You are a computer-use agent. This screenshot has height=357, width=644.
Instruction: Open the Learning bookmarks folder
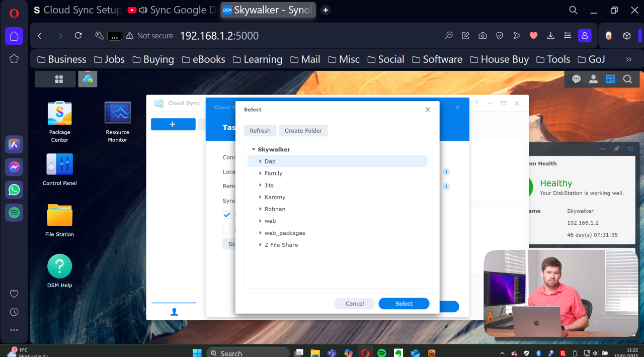(257, 59)
